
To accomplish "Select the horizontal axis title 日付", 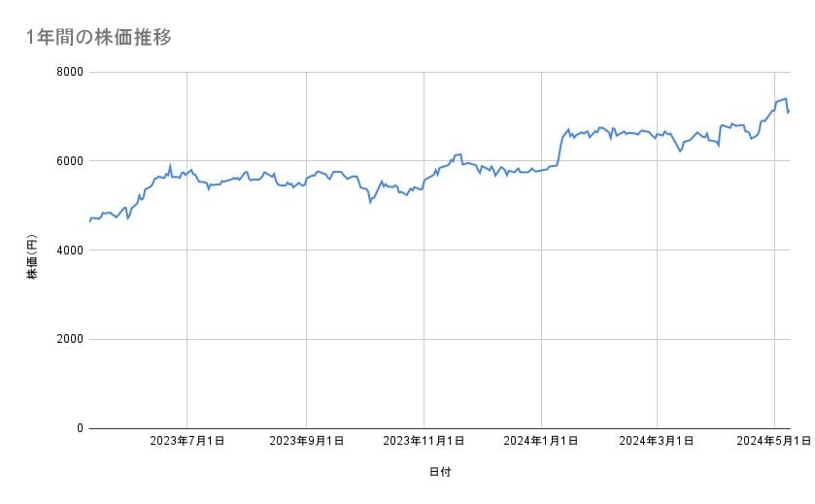I will (x=439, y=472).
